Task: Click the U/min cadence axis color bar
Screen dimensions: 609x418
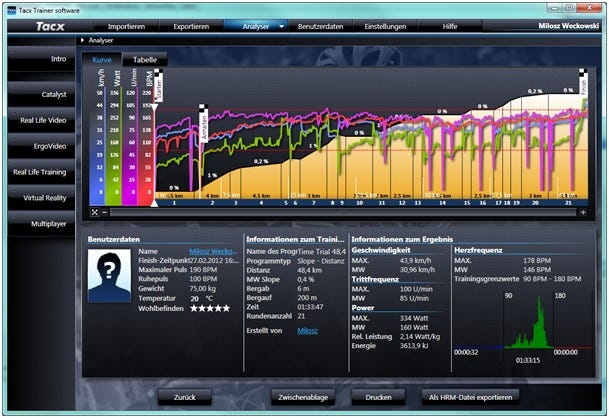Action: (x=130, y=146)
